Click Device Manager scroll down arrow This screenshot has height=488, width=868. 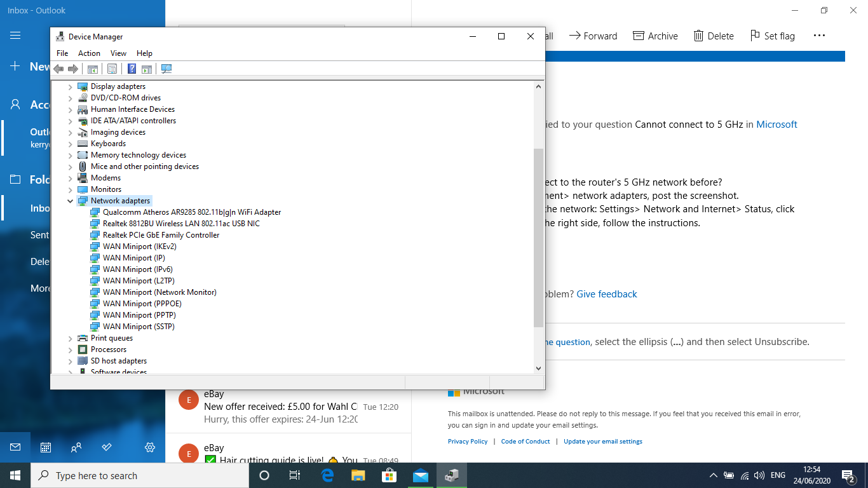point(538,368)
